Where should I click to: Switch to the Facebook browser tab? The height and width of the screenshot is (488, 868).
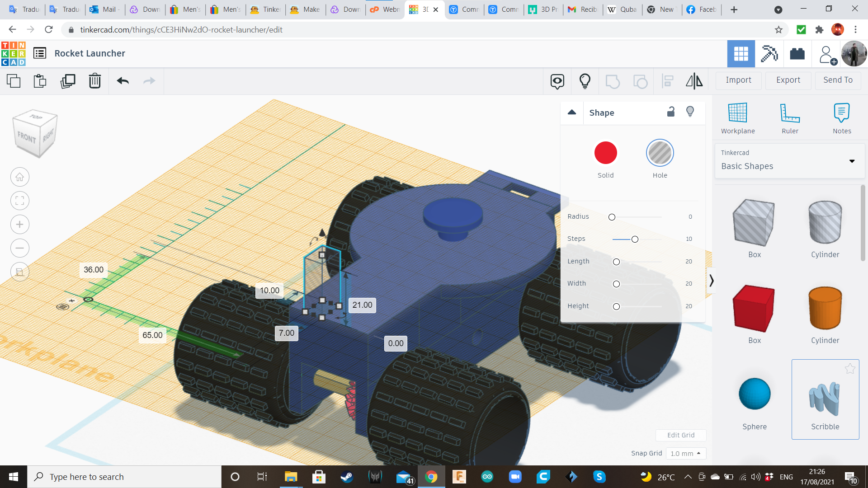pyautogui.click(x=701, y=9)
